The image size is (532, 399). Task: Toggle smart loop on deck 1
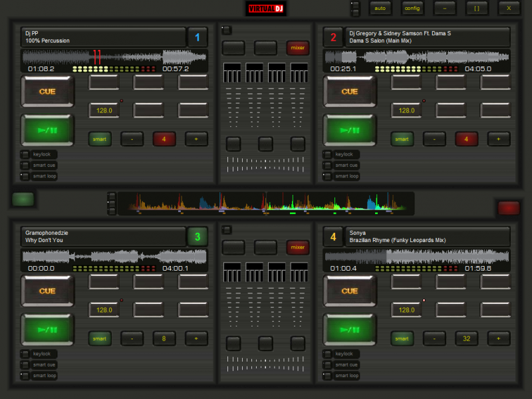[x=39, y=176]
